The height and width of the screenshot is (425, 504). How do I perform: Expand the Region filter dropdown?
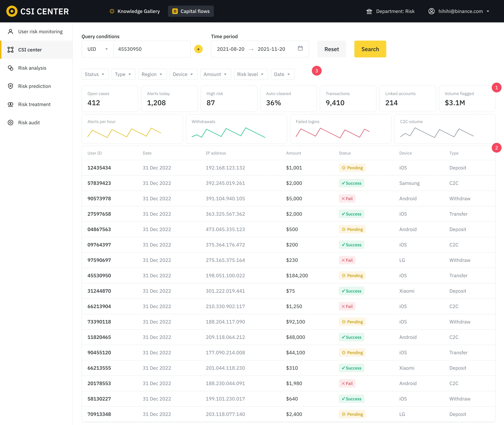tap(152, 74)
